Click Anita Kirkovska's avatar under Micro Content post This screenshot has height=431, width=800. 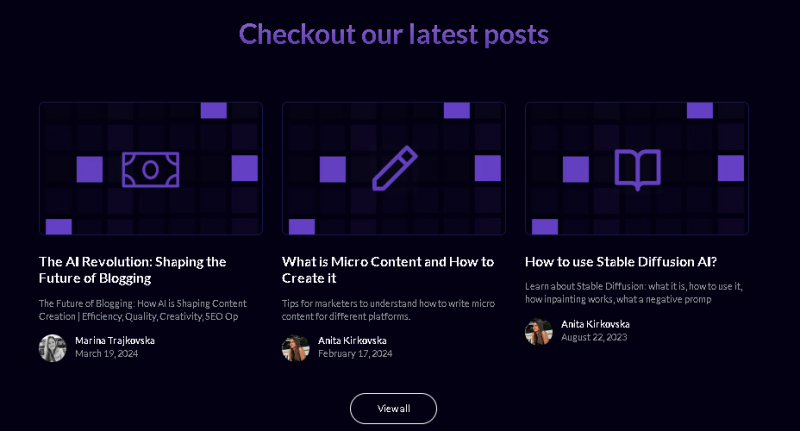[295, 347]
